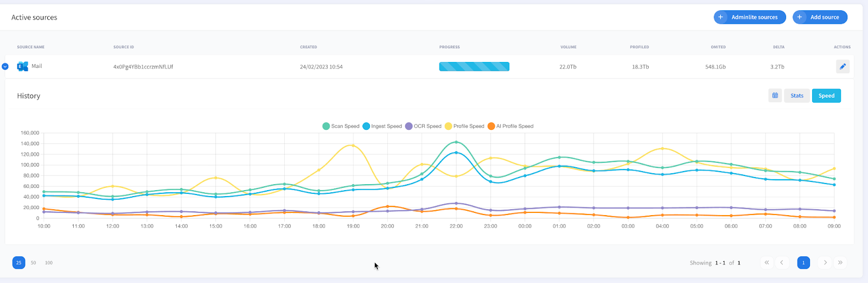Go to the first page arrow

[x=767, y=263]
